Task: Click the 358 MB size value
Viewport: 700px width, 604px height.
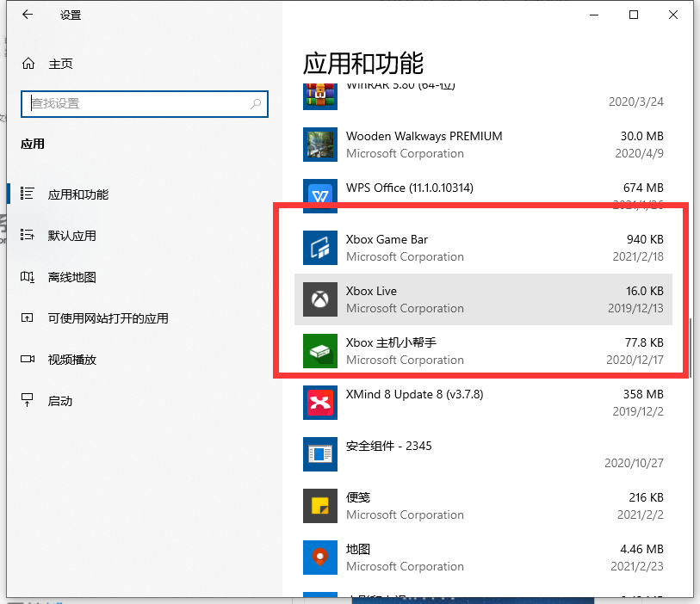Action: click(643, 394)
